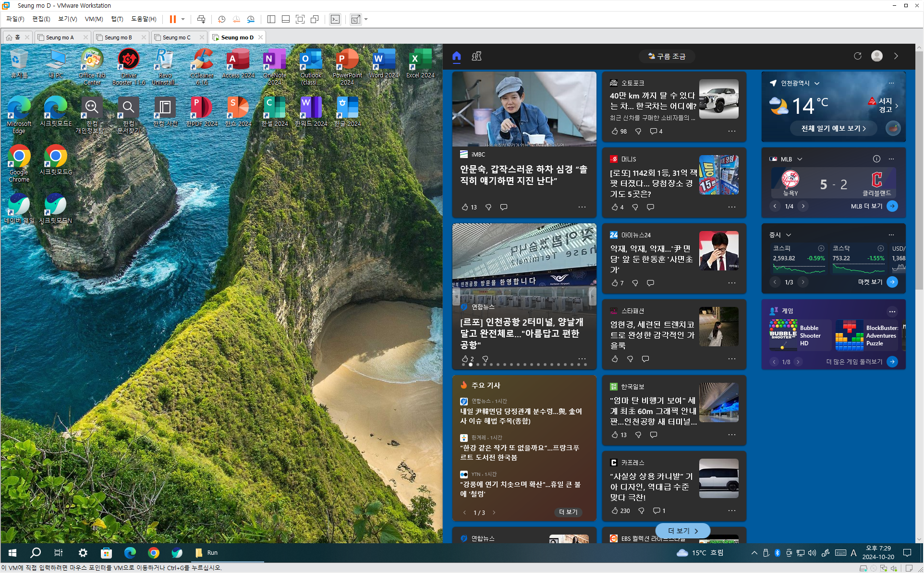Viewport: 924px width, 573px height.
Task: Expand the 증시 market dropdown
Action: (x=789, y=235)
